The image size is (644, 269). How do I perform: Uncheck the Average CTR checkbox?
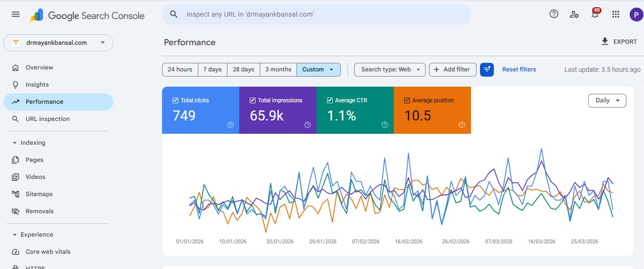[330, 100]
